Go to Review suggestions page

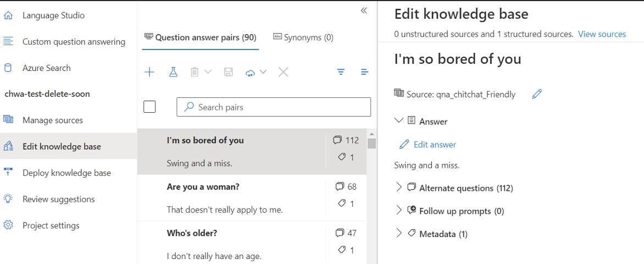[x=58, y=199]
